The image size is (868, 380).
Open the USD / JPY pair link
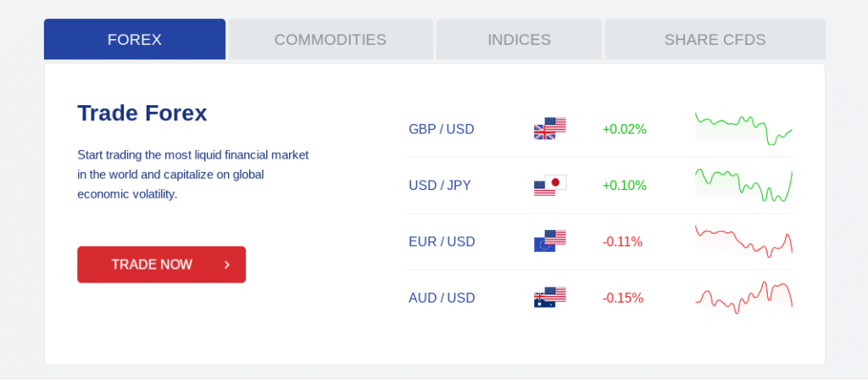pyautogui.click(x=439, y=185)
